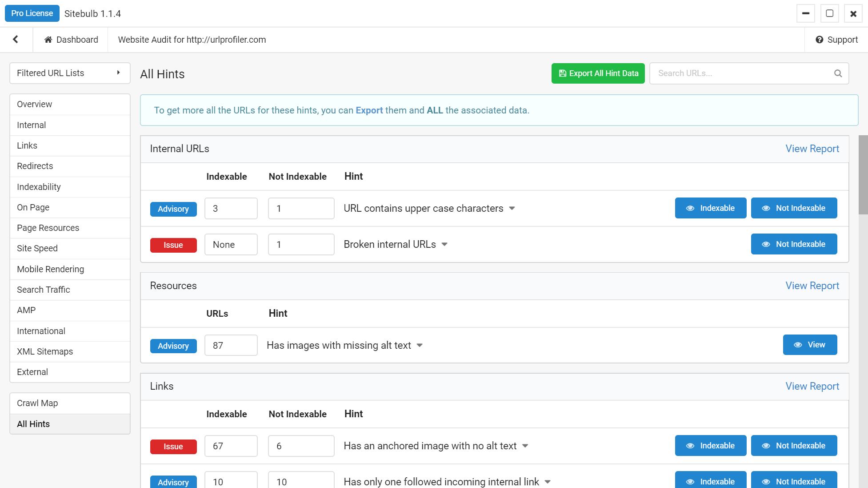The width and height of the screenshot is (868, 488).
Task: Select Crawl Map in sidebar
Action: (x=37, y=403)
